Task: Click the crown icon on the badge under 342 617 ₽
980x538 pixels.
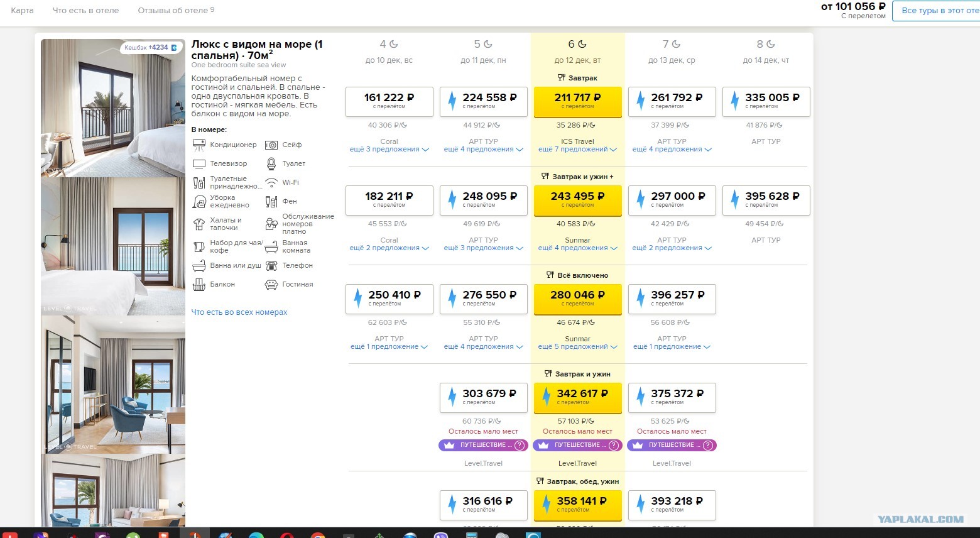Action: 543,445
